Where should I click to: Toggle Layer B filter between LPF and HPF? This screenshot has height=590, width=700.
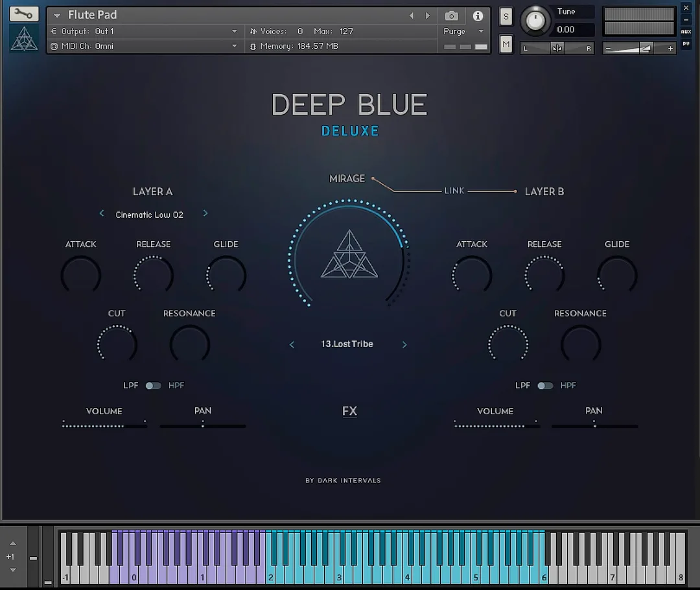tap(545, 385)
